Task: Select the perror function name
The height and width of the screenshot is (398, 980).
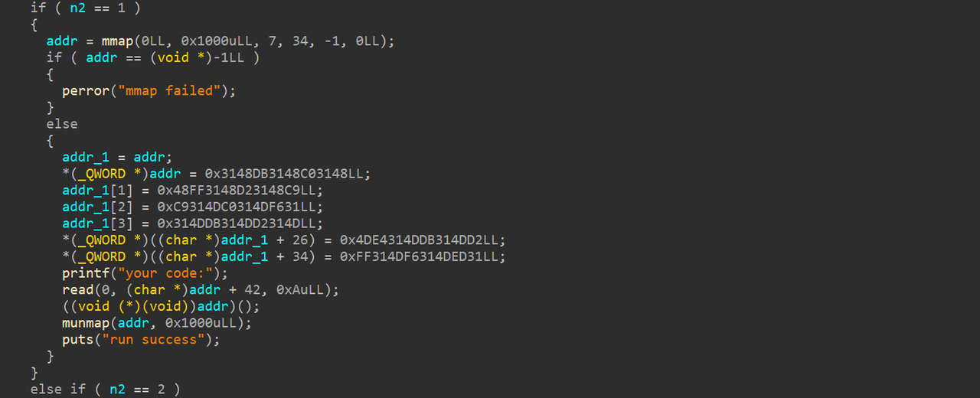Action: click(x=86, y=90)
